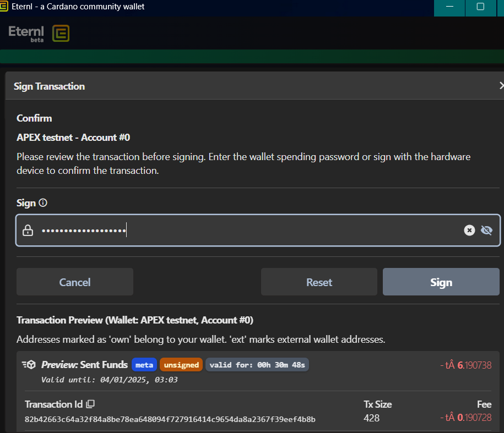Toggle password visibility eye icon

[x=486, y=230]
